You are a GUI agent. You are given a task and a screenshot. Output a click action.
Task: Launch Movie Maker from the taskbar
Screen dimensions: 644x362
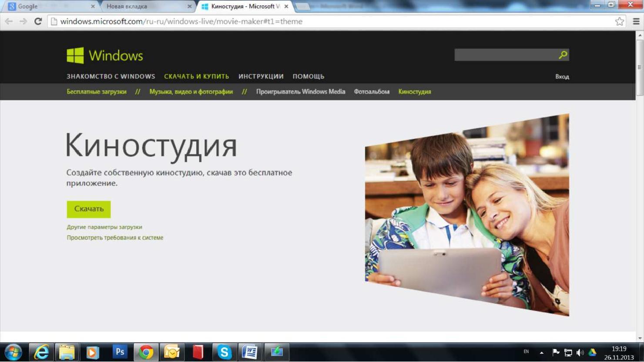point(277,352)
